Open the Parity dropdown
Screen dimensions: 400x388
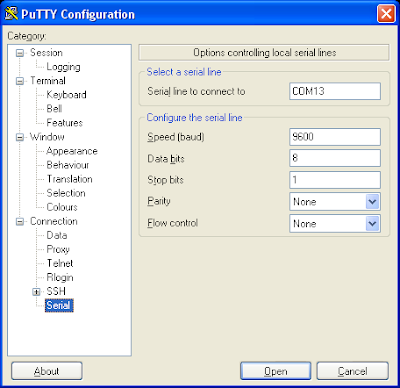372,202
